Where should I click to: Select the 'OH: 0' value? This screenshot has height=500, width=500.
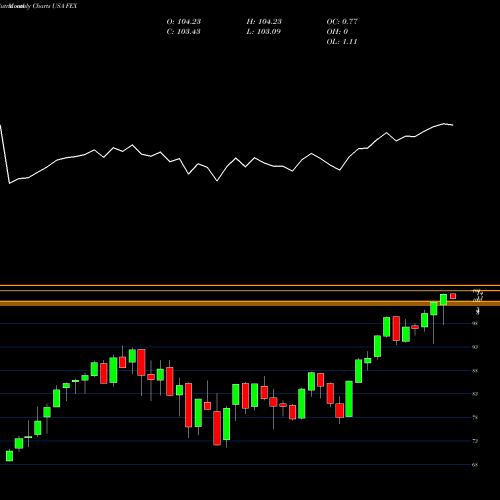pyautogui.click(x=337, y=32)
